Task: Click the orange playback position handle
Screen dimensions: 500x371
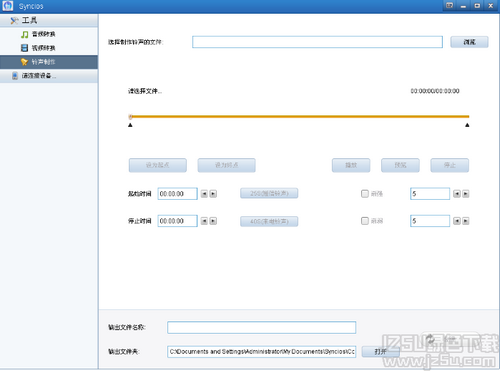Action: (x=131, y=116)
